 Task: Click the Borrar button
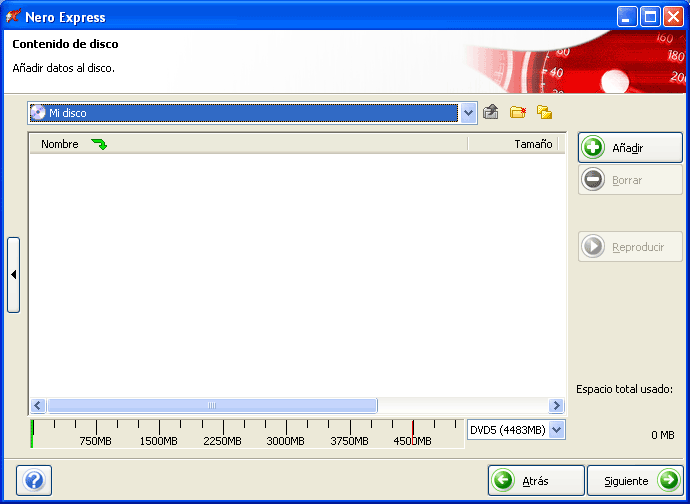tap(630, 180)
